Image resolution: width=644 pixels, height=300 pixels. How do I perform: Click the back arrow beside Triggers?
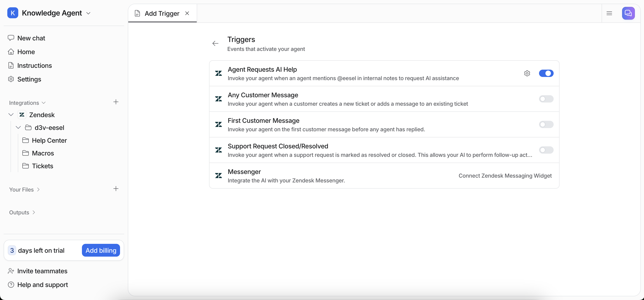(x=215, y=44)
